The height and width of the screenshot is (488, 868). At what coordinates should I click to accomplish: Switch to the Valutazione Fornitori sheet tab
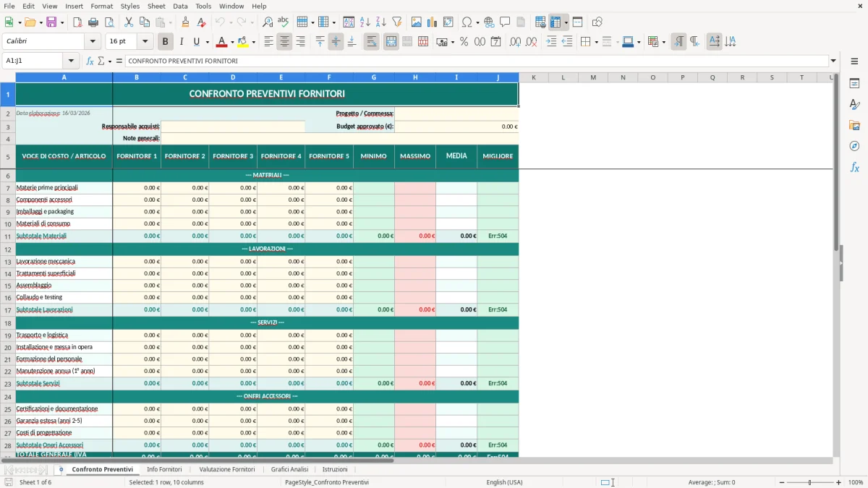(x=227, y=469)
